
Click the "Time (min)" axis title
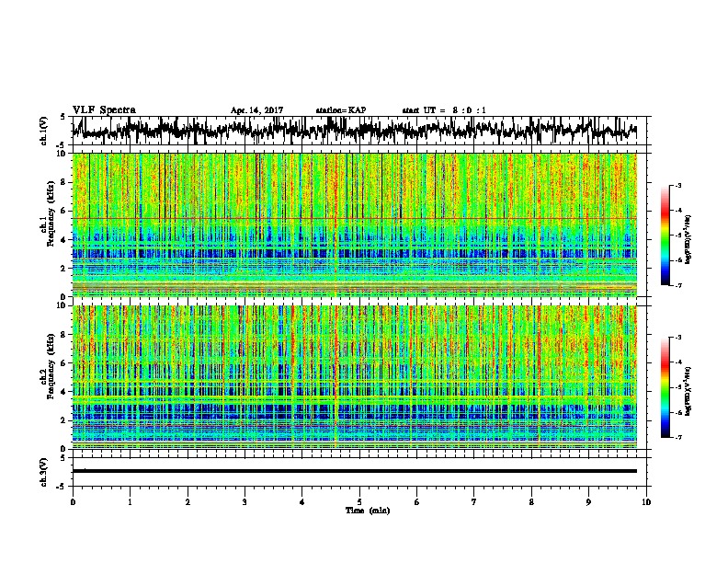coord(368,511)
